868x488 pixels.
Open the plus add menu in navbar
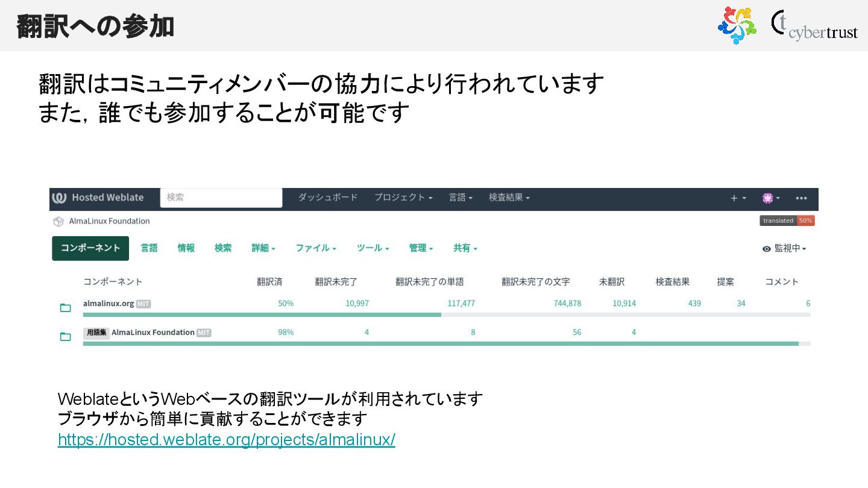pos(738,198)
